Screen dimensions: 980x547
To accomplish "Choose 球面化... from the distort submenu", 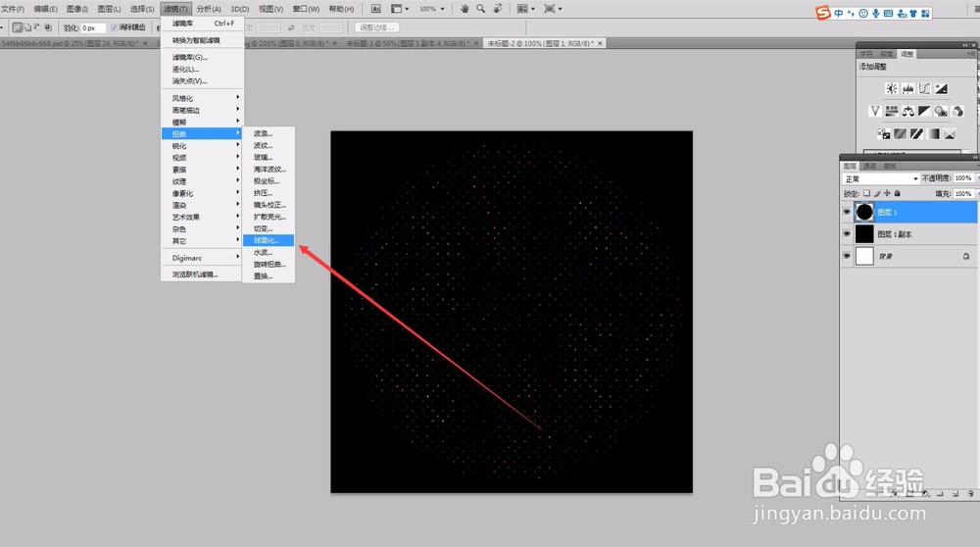I will (x=269, y=241).
